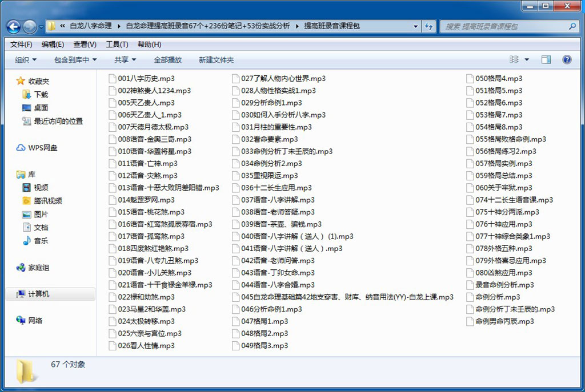This screenshot has height=392, width=585.
Task: Select file name 045白龙命理基础篇42地支穿害
Action: pos(347,297)
